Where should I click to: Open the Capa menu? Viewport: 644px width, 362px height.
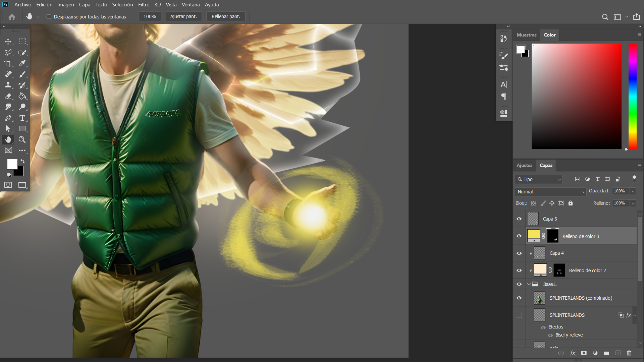[85, 5]
